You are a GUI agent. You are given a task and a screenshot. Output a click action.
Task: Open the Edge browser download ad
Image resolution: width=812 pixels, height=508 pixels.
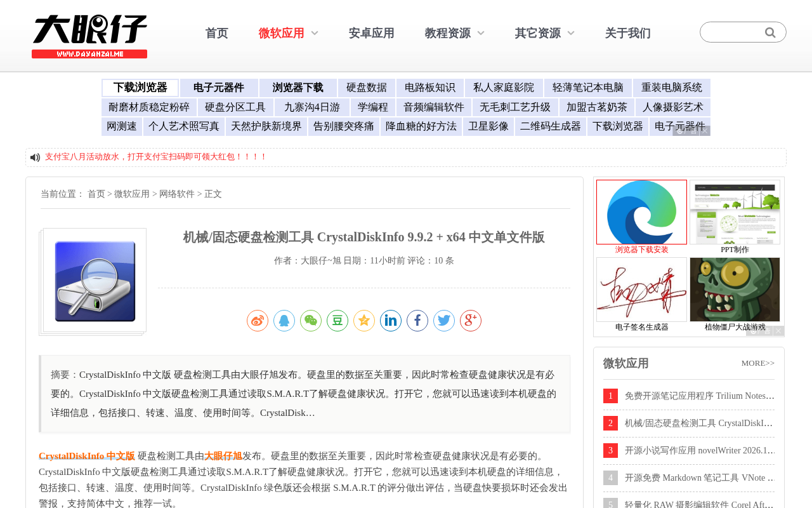tap(641, 212)
